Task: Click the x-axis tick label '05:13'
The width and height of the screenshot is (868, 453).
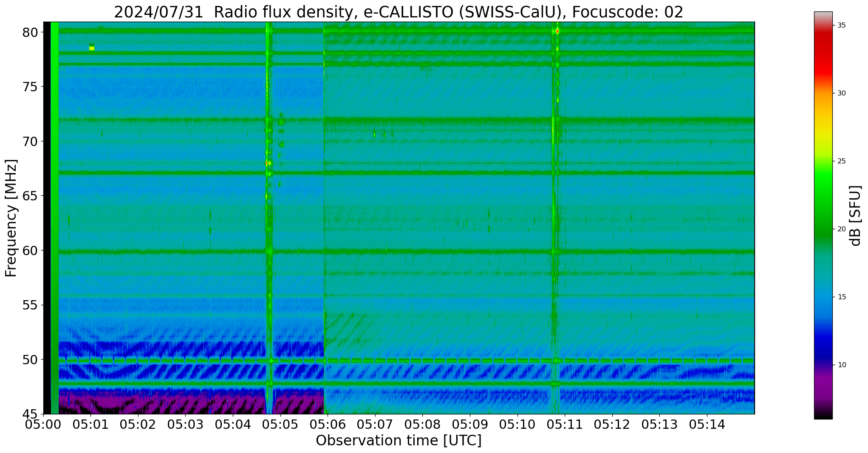Action: [659, 424]
